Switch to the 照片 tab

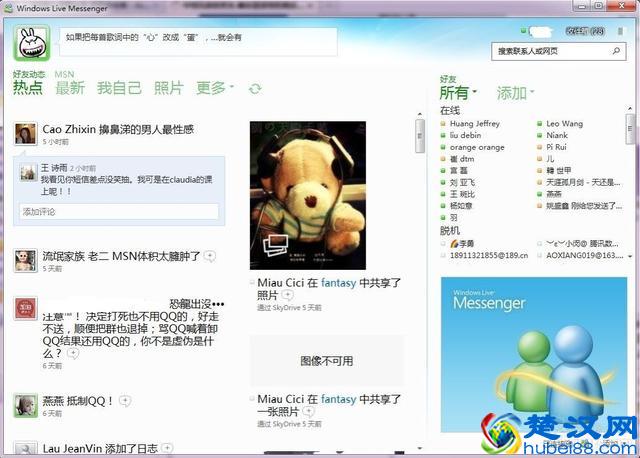pos(169,88)
